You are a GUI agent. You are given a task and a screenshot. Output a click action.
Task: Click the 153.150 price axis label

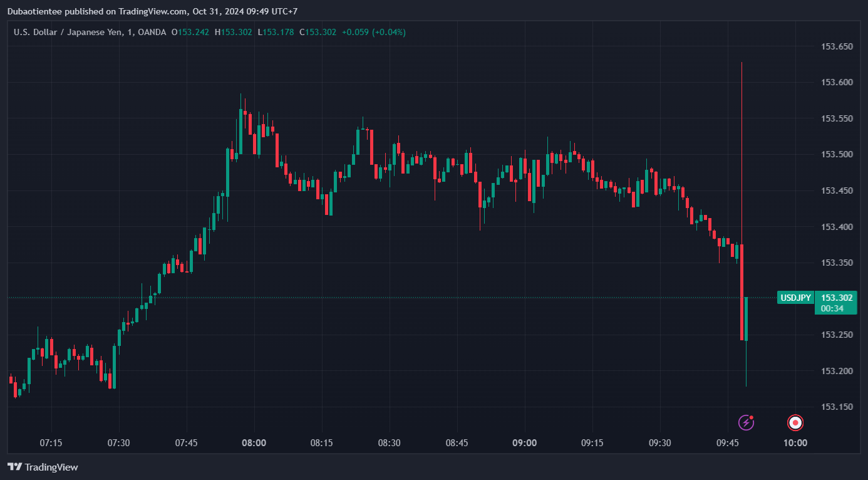(x=837, y=407)
